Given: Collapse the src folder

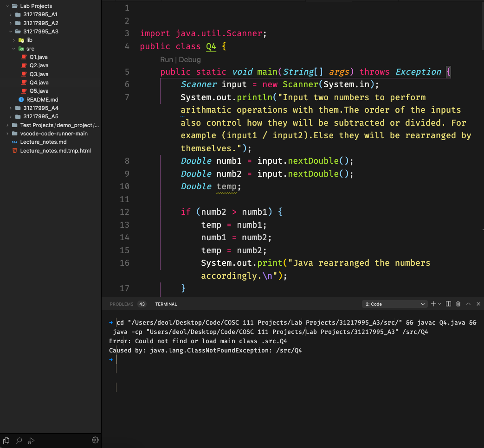Looking at the screenshot, I should pyautogui.click(x=13, y=49).
